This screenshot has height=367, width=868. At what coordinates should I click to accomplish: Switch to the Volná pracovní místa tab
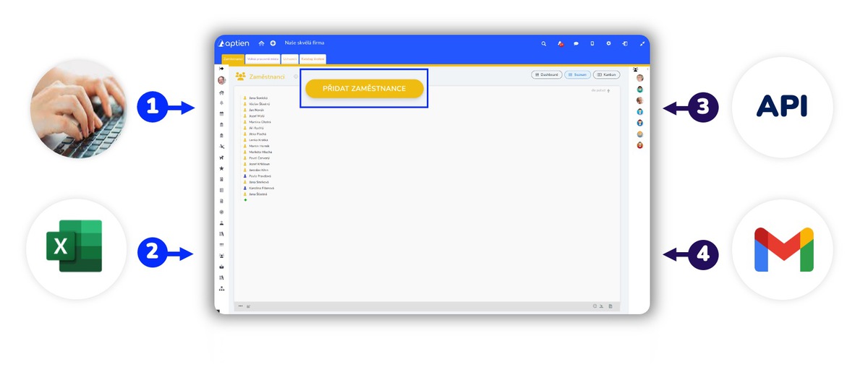(263, 59)
